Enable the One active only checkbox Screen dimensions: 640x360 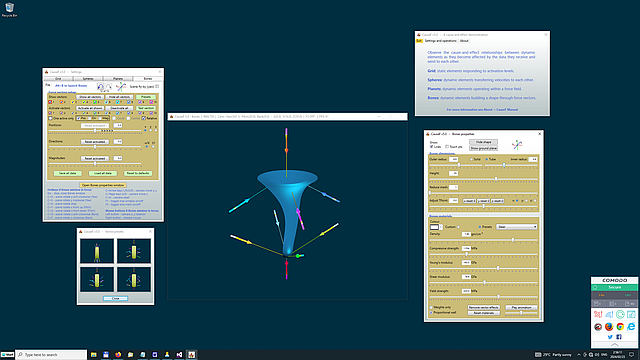(51, 118)
